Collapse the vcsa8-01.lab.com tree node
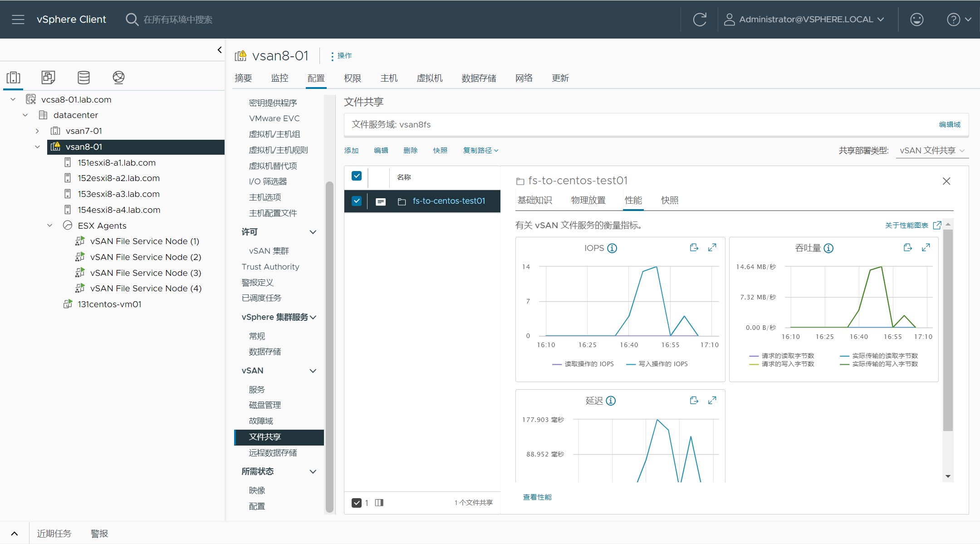Screen dimensions: 980x544 pyautogui.click(x=13, y=99)
